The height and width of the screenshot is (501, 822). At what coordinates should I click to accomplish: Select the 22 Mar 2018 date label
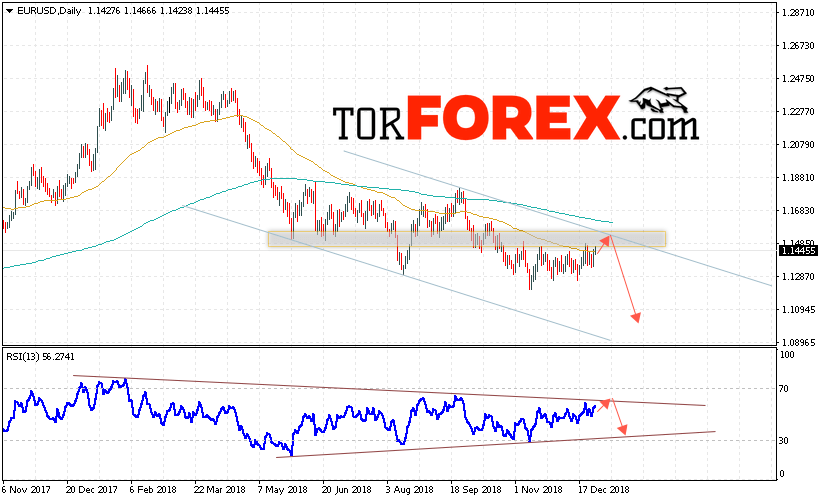[220, 490]
